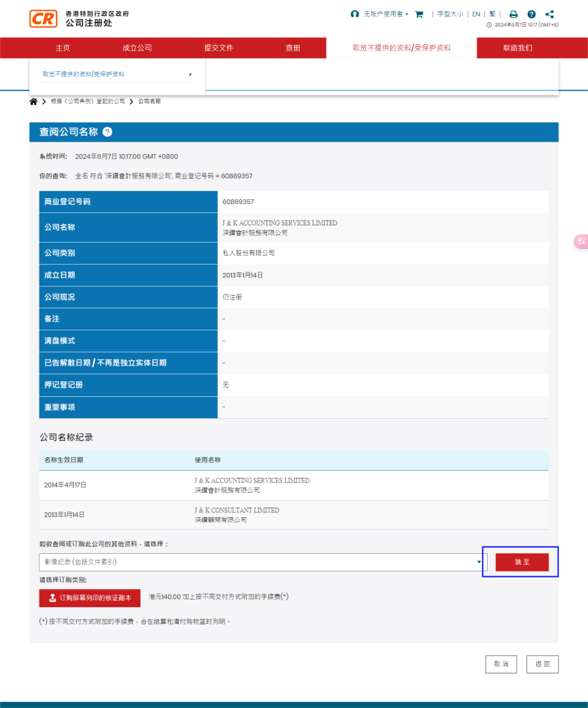Click the 商业登记号码 row label
Image resolution: width=588 pixels, height=708 pixels.
tap(67, 202)
